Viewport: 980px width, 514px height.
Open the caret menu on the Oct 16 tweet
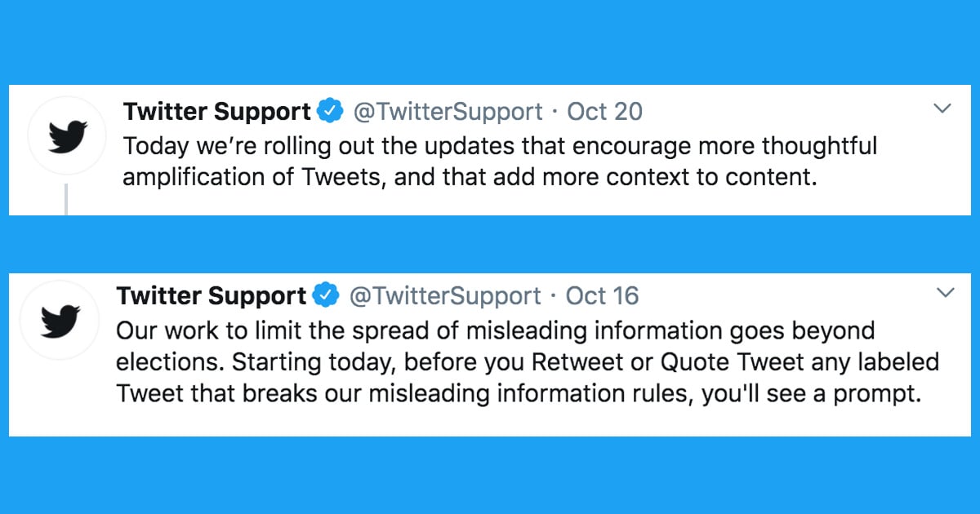pyautogui.click(x=947, y=292)
